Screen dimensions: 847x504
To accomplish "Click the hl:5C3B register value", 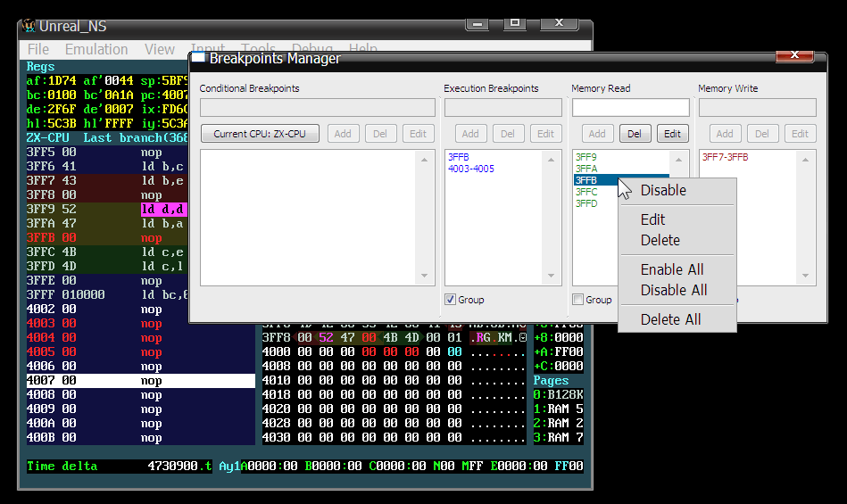I will point(51,124).
